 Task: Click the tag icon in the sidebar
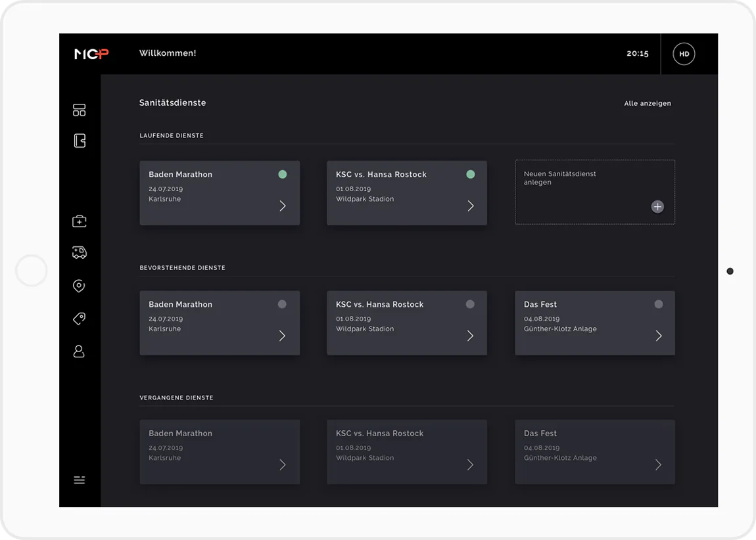click(79, 319)
